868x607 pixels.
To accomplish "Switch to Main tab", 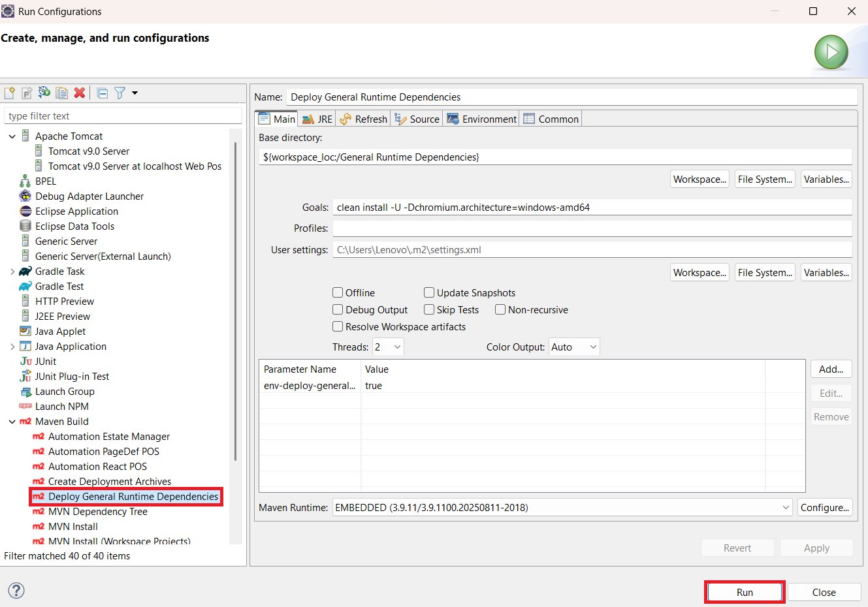I will pyautogui.click(x=277, y=119).
